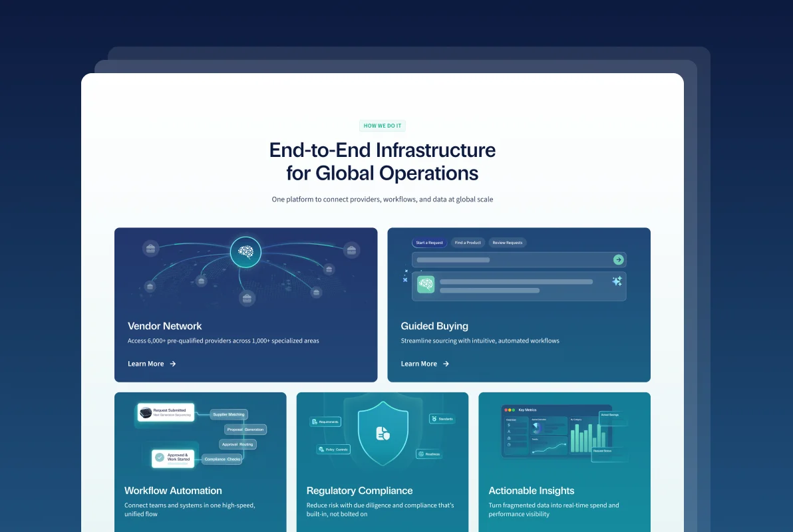Click the Guided Buying search input field

519,260
